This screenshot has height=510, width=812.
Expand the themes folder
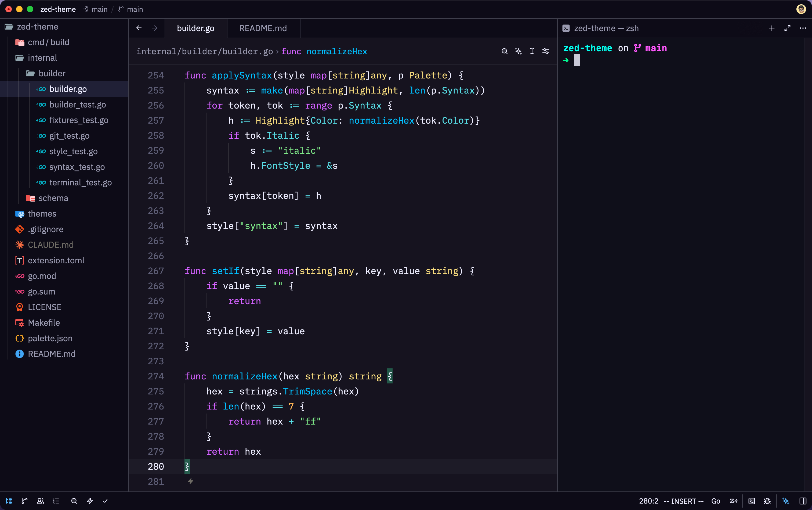tap(64, 214)
